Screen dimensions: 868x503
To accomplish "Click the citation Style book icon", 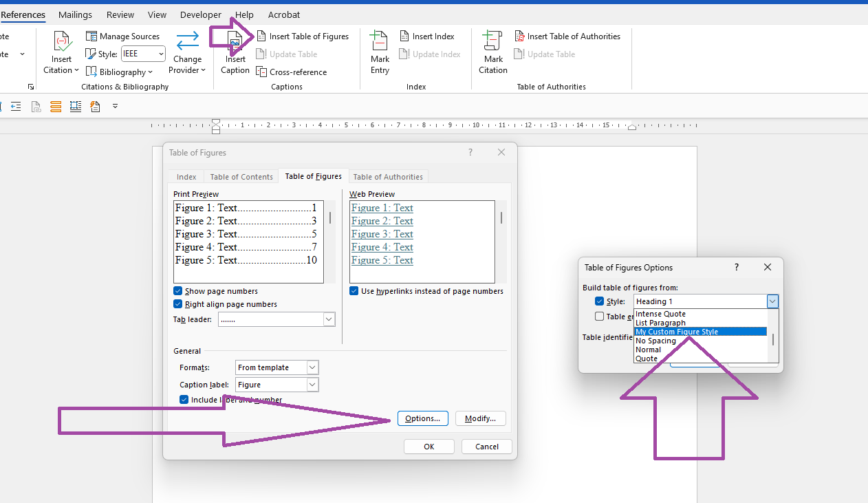I will (91, 54).
